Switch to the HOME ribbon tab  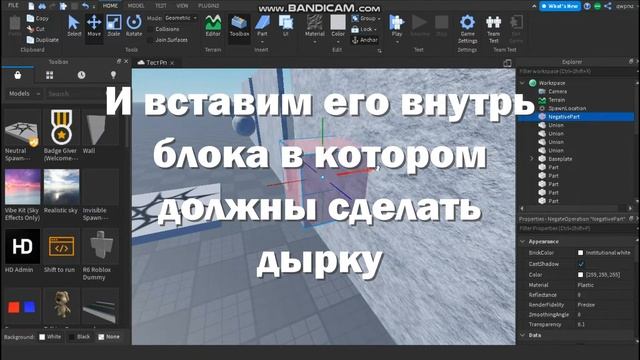(110, 6)
